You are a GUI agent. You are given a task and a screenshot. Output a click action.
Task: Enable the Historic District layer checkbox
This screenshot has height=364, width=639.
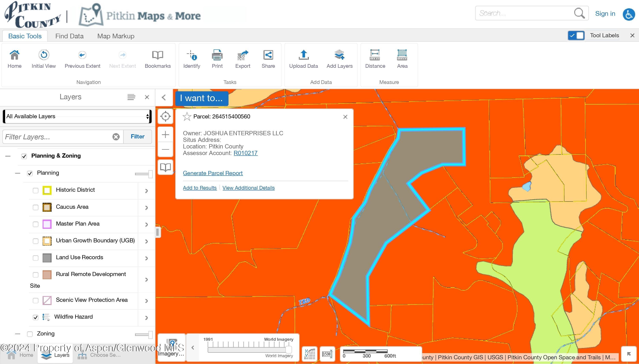36,190
